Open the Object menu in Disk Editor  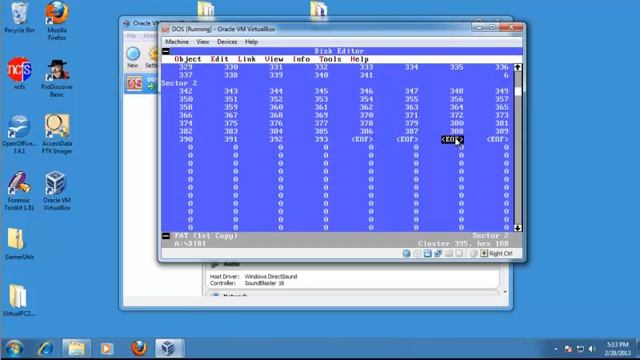[188, 59]
